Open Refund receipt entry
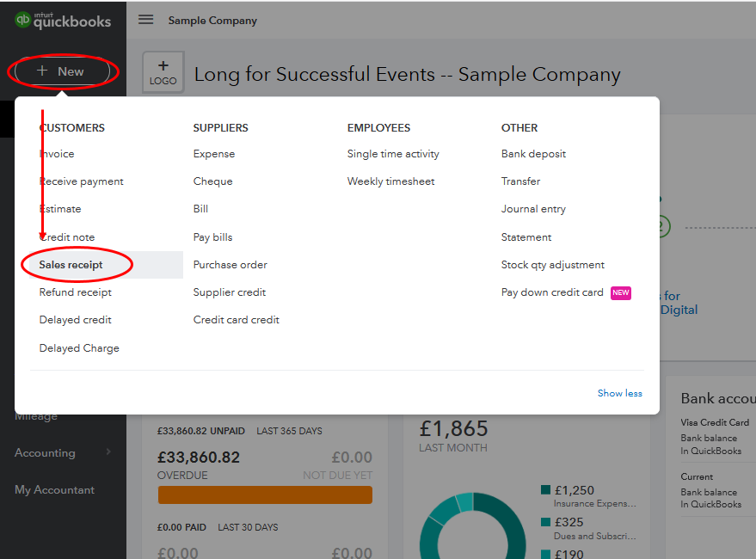The image size is (756, 559). coord(76,292)
